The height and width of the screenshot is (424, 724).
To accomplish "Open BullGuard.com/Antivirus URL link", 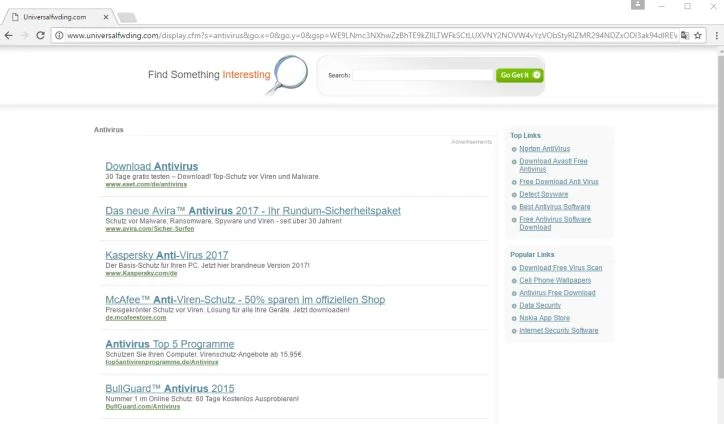I will [x=143, y=406].
